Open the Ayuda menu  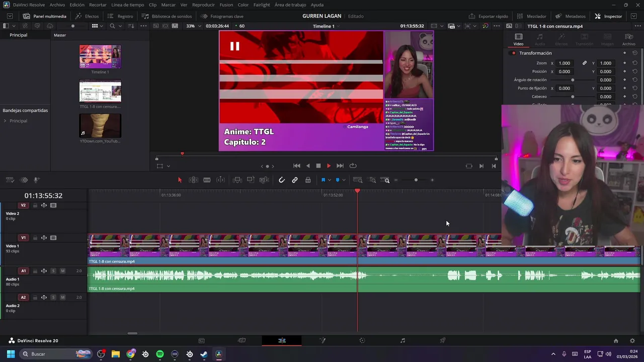tap(317, 5)
